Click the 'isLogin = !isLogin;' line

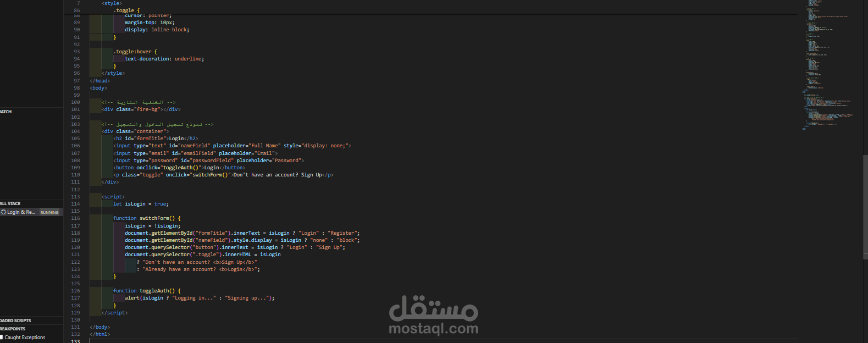[152, 226]
